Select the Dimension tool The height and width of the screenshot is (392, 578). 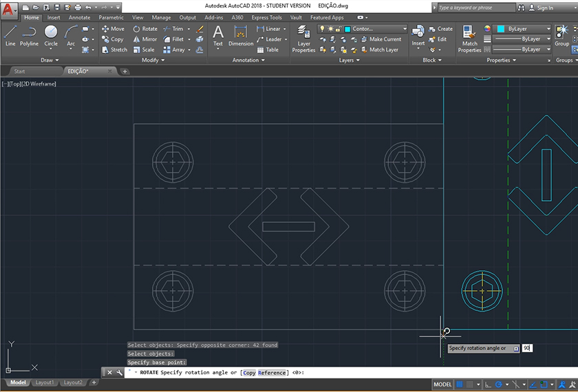(x=241, y=34)
